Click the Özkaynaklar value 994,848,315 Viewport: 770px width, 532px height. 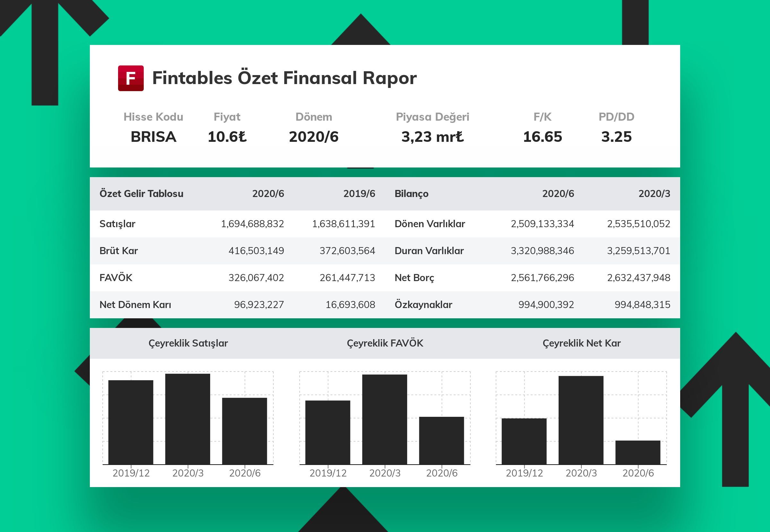tap(642, 305)
